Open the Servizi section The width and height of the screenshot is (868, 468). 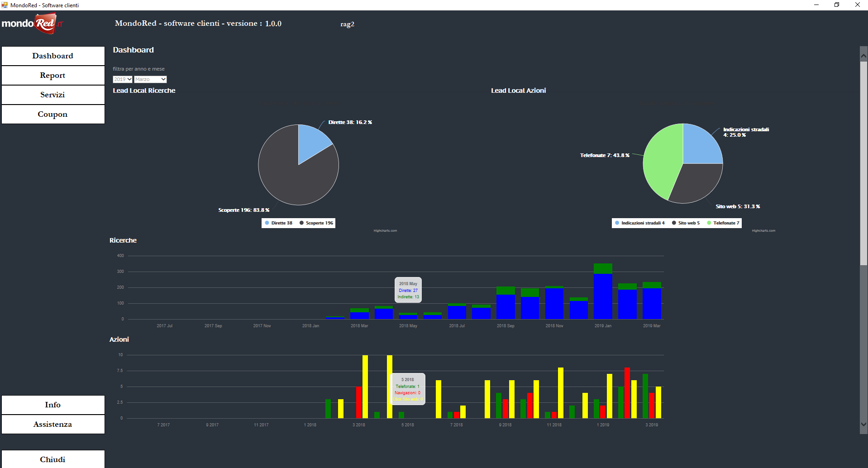(53, 95)
